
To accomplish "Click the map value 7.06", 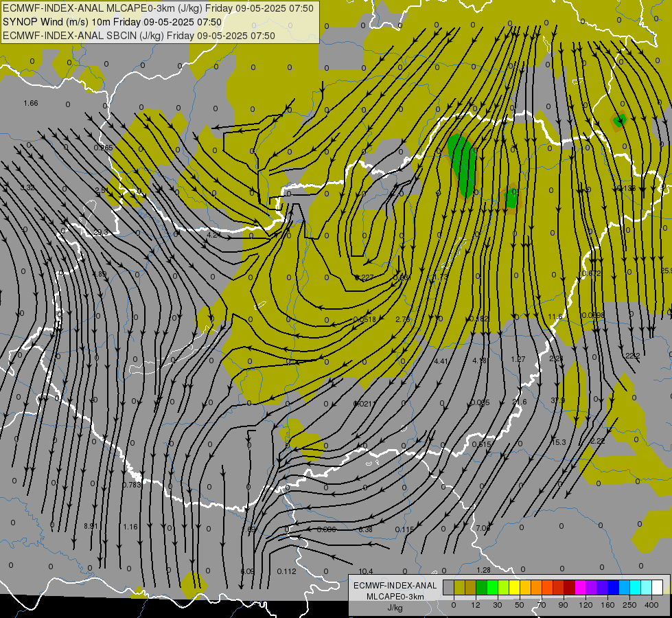I will click(483, 528).
